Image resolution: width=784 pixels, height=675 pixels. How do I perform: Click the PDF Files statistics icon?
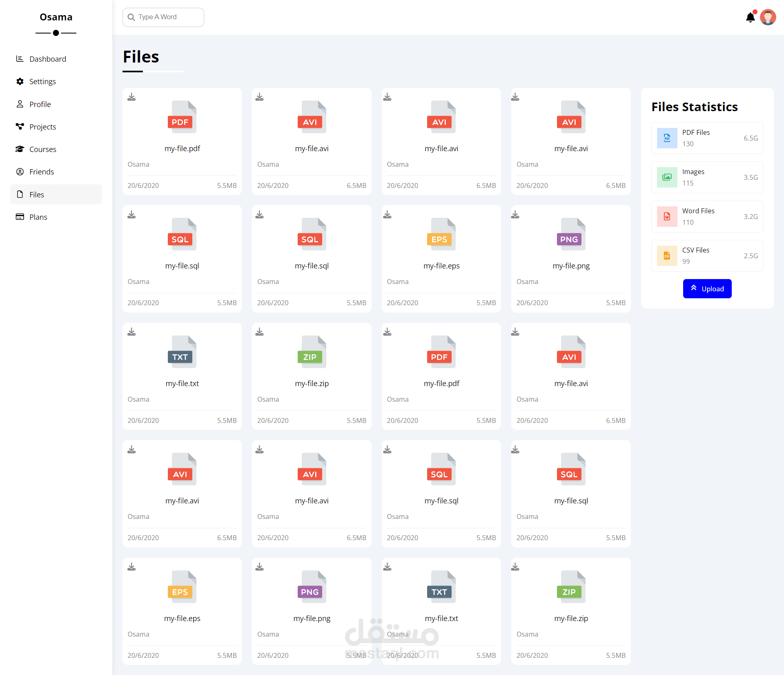click(667, 138)
